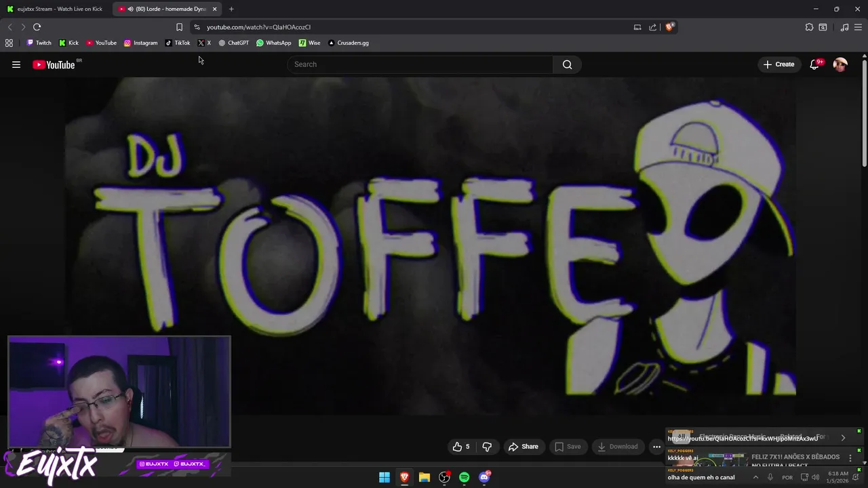The image size is (868, 488).
Task: Open Discord from the taskbar
Action: (484, 477)
